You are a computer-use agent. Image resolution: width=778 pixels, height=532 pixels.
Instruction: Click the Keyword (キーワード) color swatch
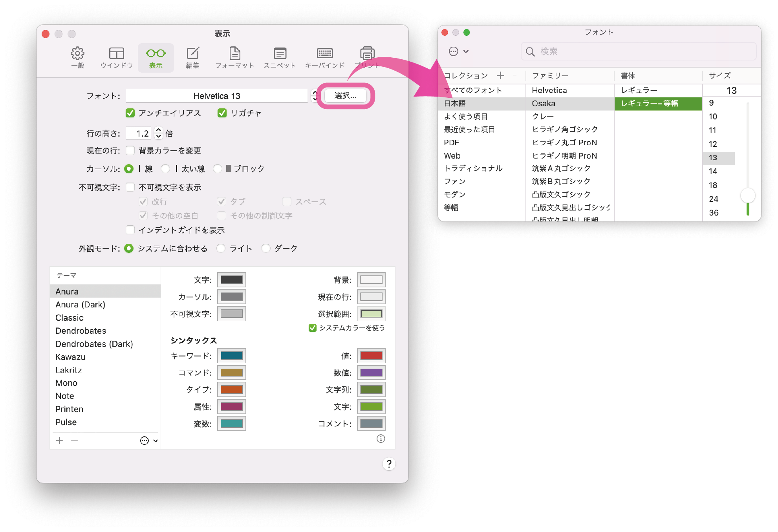(x=231, y=356)
